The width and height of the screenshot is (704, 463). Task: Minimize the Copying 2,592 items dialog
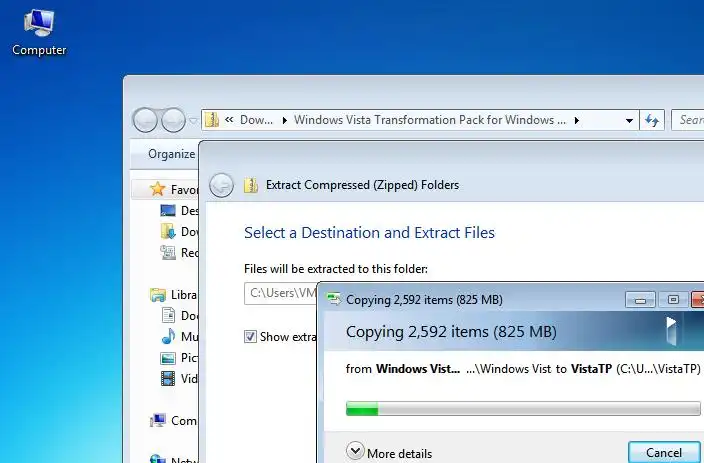coord(641,300)
